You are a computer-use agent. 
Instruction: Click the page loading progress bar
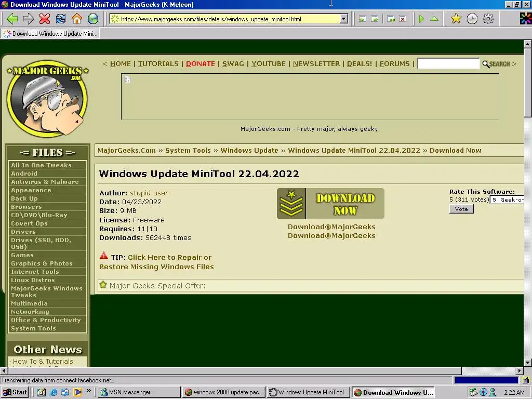[x=486, y=380]
